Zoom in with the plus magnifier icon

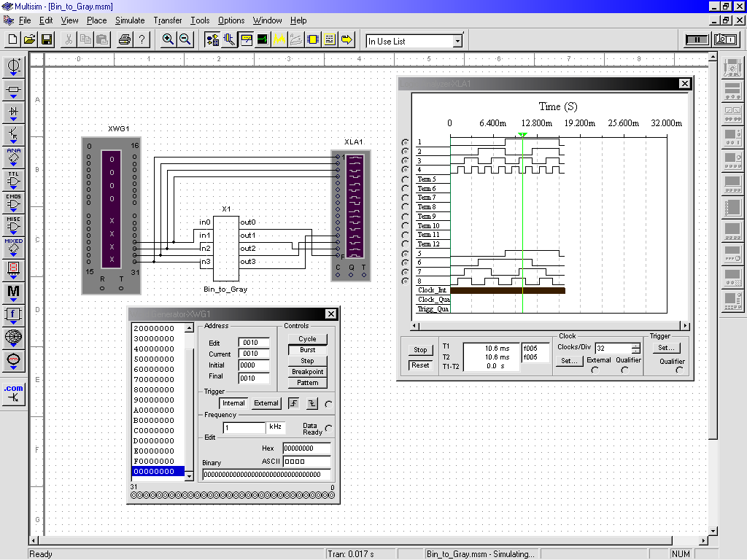168,39
